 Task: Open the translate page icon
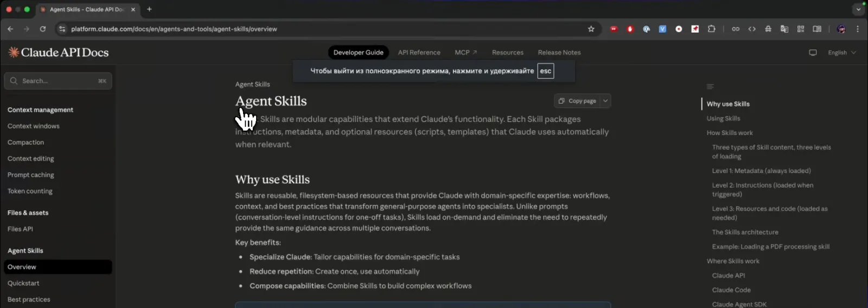coord(784,29)
